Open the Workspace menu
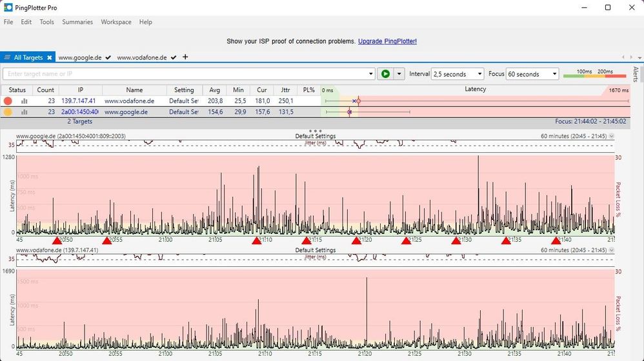644x361 pixels. [x=116, y=22]
